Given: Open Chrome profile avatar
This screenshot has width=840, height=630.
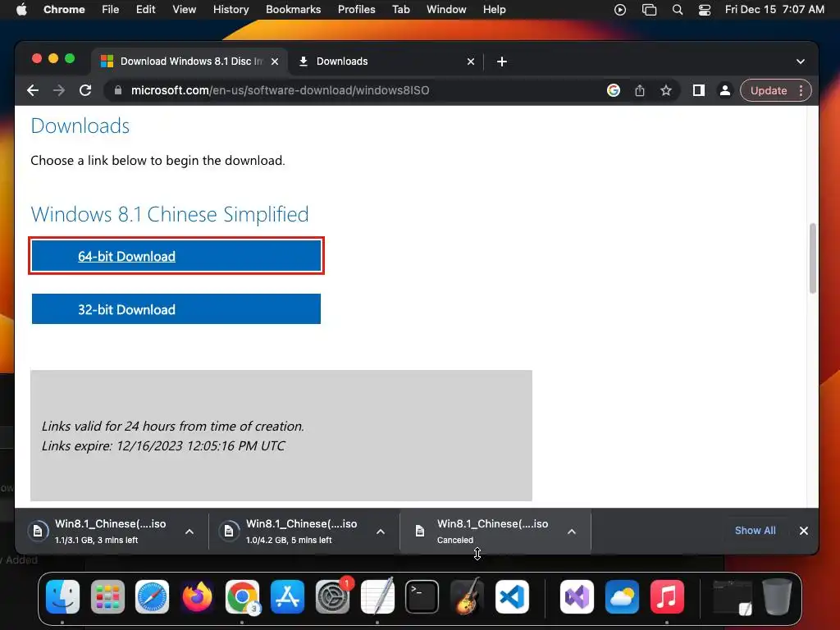Looking at the screenshot, I should point(725,90).
